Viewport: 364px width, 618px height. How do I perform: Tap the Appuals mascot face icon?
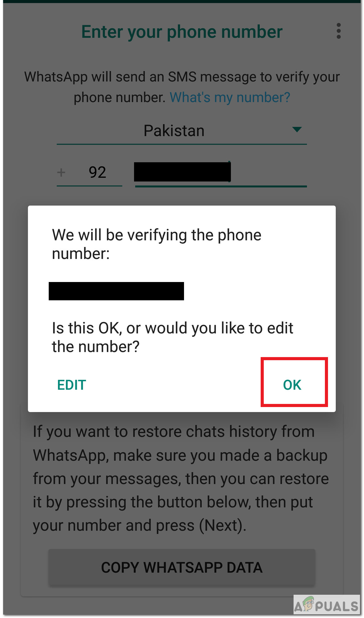[x=308, y=604]
